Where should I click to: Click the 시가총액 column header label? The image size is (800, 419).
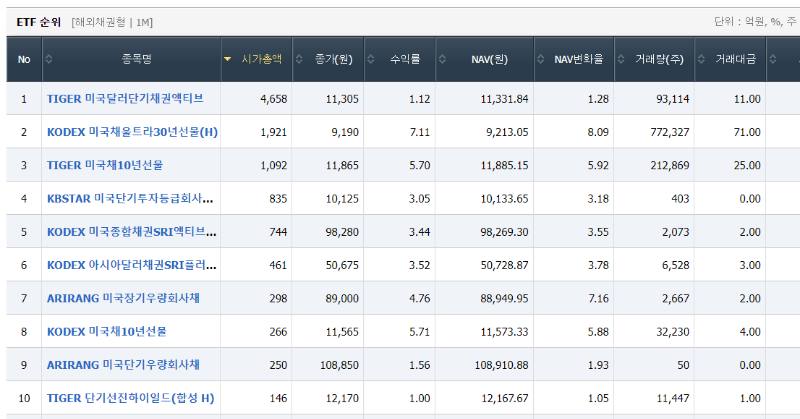click(261, 59)
